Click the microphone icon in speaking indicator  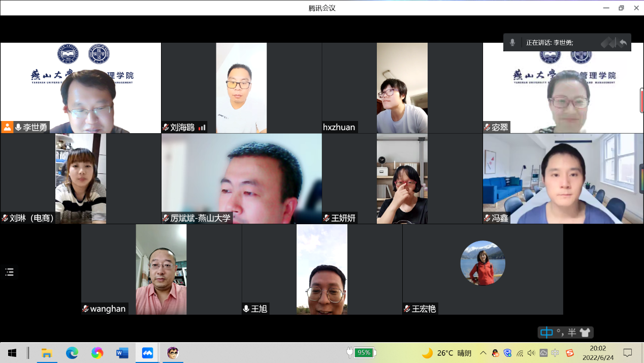coord(512,43)
